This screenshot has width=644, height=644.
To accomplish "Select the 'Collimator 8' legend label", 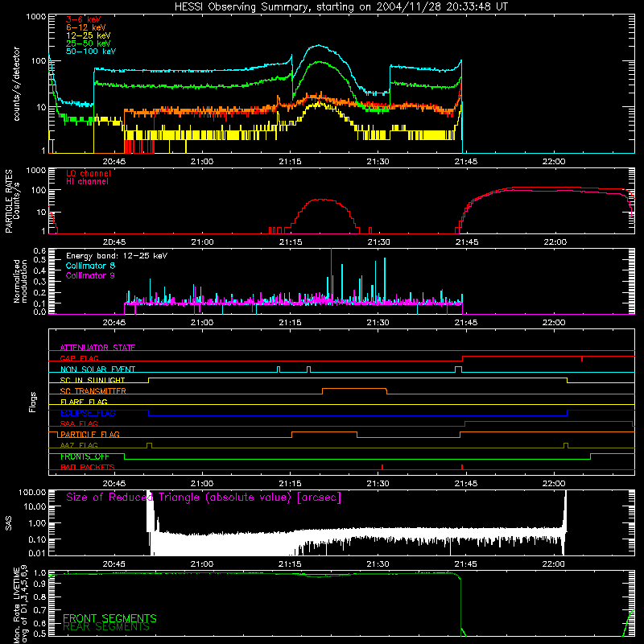I will click(90, 266).
